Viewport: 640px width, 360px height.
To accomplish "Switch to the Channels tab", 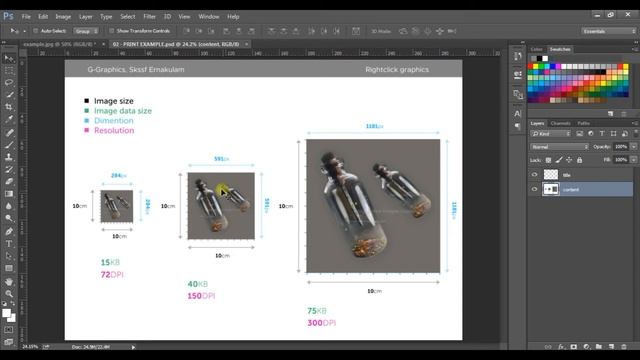I will [x=560, y=123].
